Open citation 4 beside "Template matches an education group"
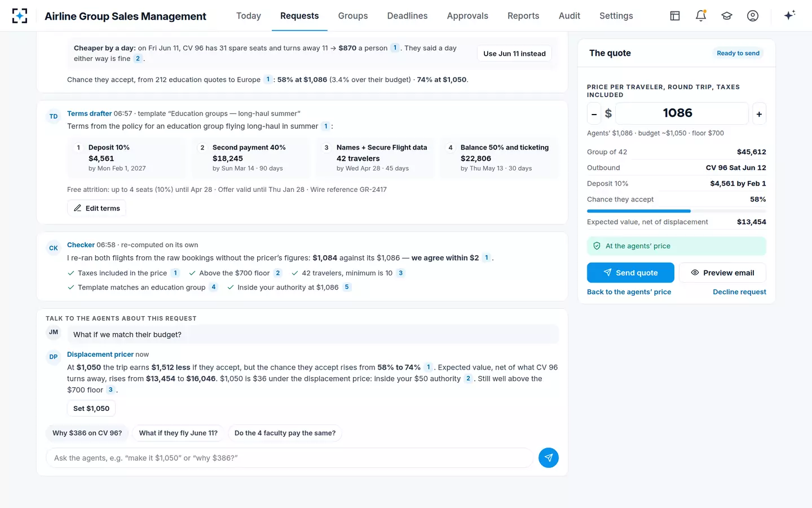The width and height of the screenshot is (812, 508). coord(213,287)
